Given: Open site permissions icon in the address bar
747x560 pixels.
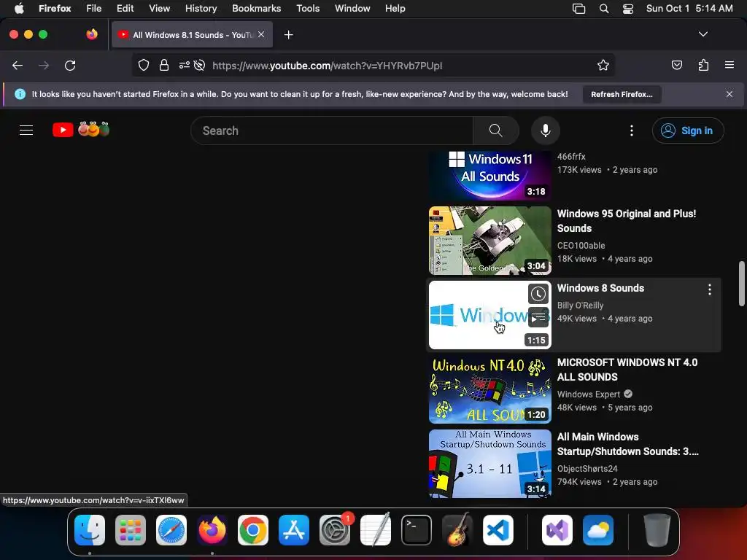Looking at the screenshot, I should pyautogui.click(x=185, y=65).
